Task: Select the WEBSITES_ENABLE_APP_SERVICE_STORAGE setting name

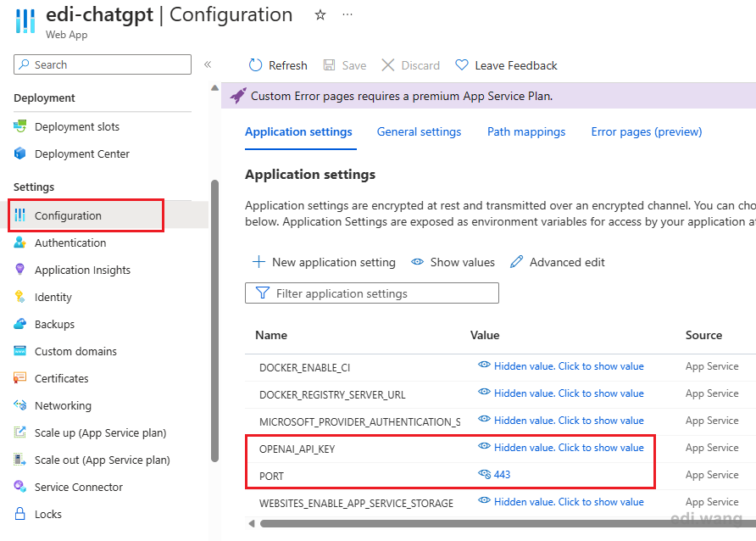Action: click(x=356, y=504)
